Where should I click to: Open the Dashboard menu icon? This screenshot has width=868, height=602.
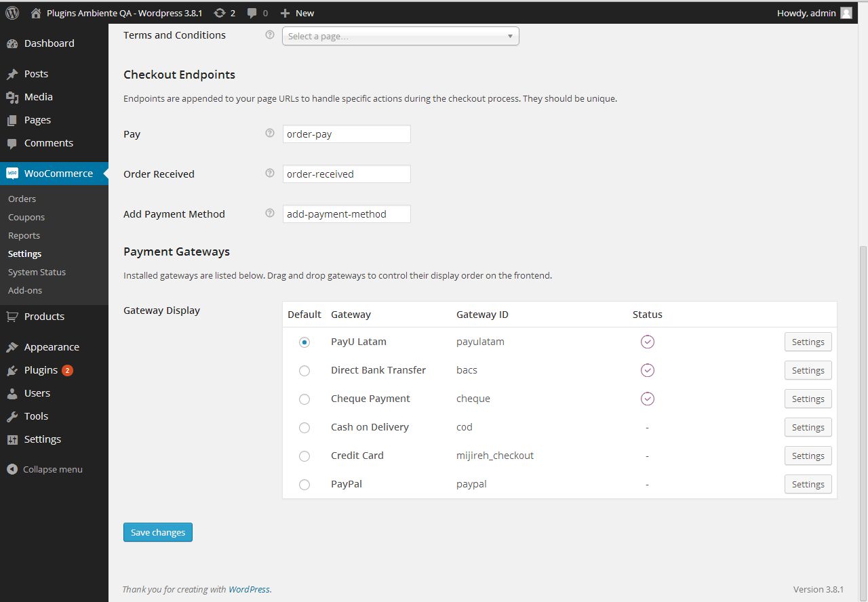click(12, 43)
